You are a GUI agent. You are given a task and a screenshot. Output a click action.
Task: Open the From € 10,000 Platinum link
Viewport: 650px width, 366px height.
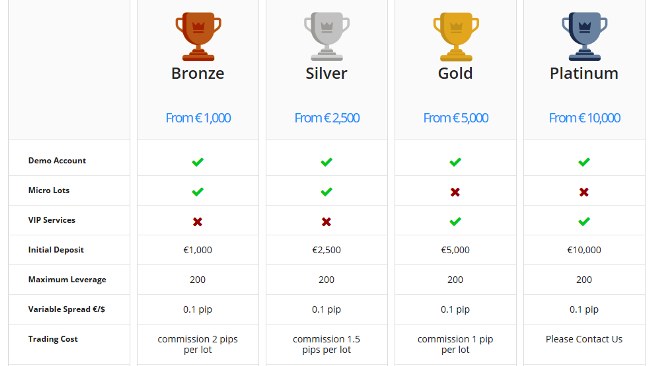(x=585, y=118)
